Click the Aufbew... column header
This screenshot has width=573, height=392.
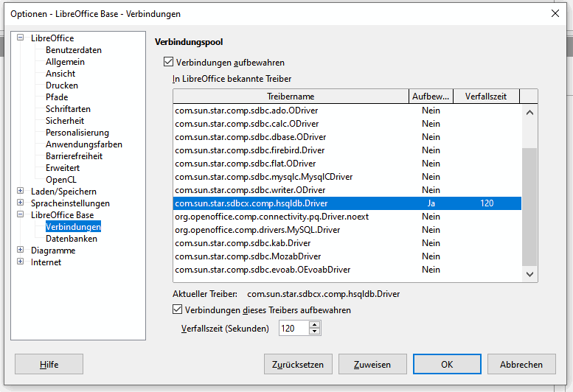coord(431,97)
